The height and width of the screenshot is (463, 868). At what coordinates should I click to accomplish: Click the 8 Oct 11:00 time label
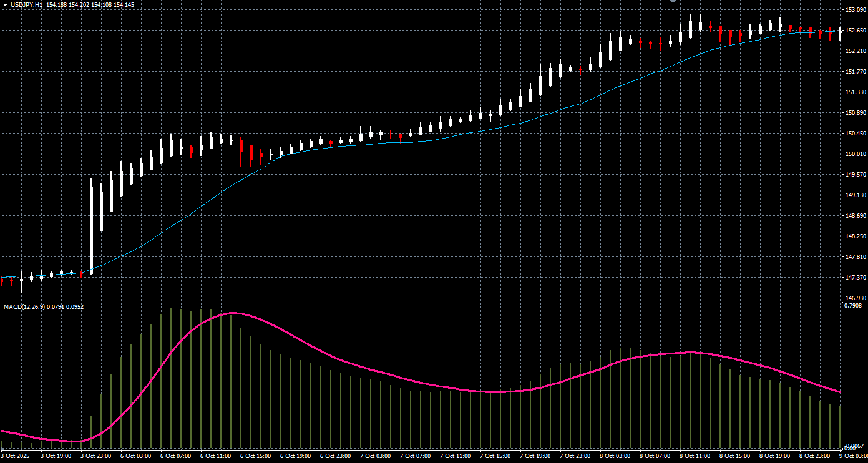click(x=693, y=456)
